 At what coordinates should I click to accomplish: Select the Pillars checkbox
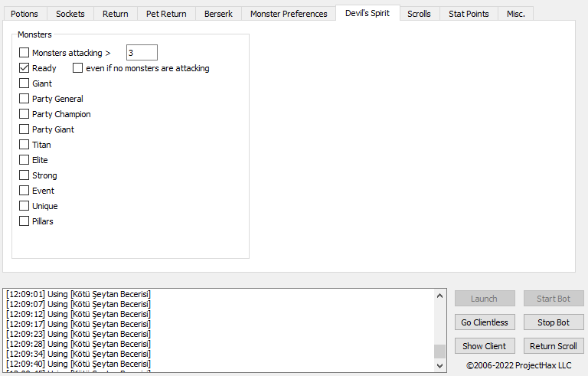24,221
